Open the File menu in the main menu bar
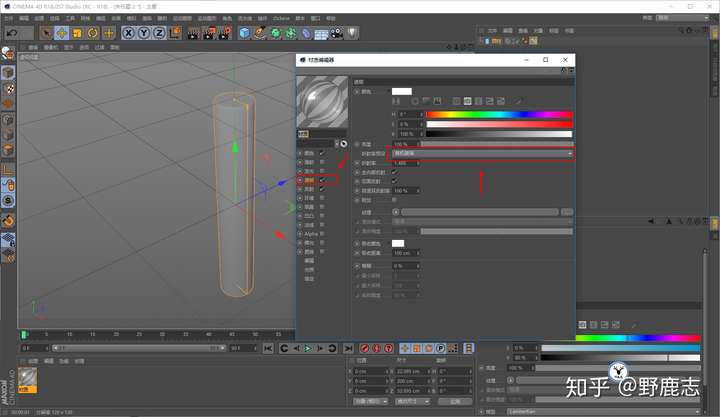Screen dimensions: 720x417 (x=9, y=18)
